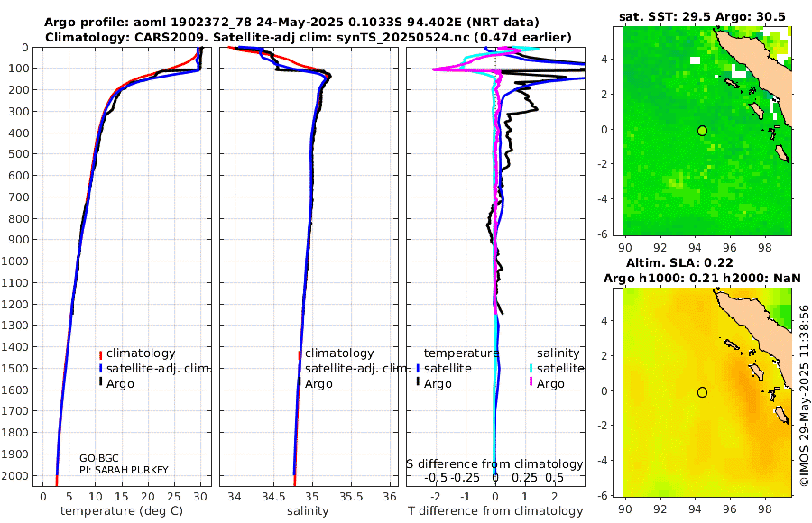812x523 pixels.
Task: Click 'Argo' legend entry in salinity panel
Action: [x=318, y=384]
